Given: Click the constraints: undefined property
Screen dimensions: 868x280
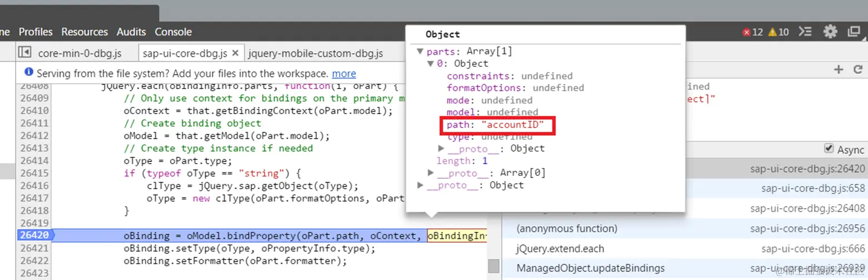Looking at the screenshot, I should 509,76.
